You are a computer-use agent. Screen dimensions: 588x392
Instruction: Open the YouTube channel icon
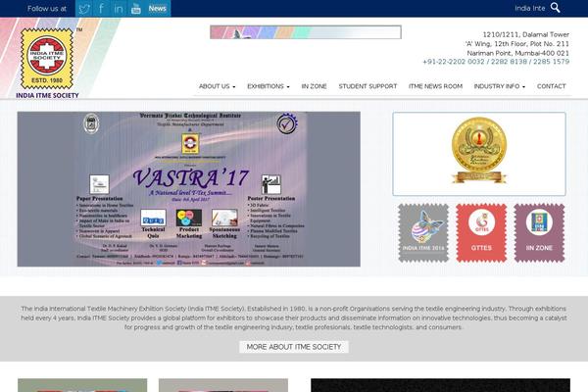click(136, 9)
